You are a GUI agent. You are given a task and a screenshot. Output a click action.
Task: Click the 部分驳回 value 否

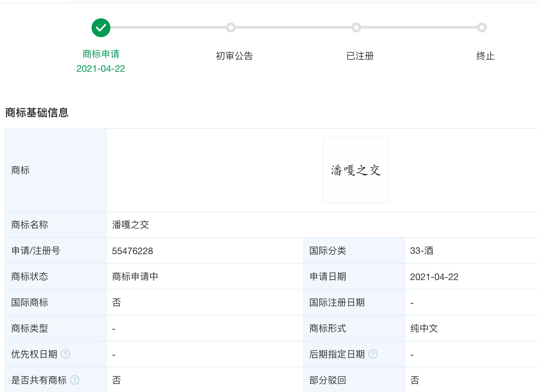pyautogui.click(x=414, y=380)
